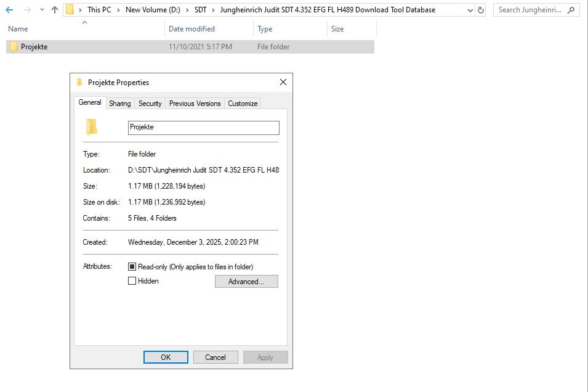Click the folder icon in the Properties dialog

click(91, 127)
